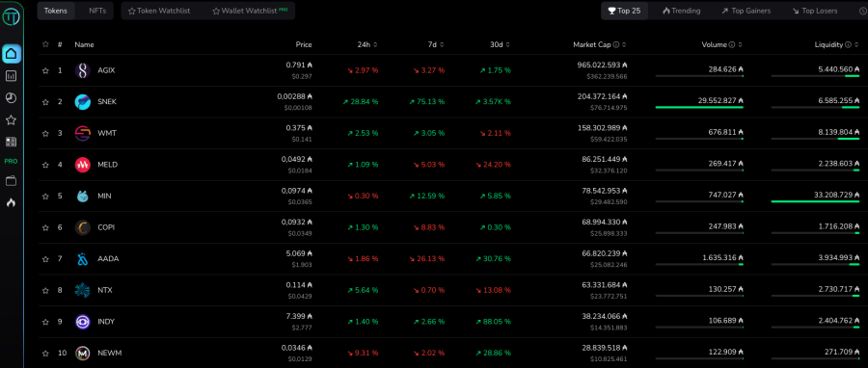Select the Trending tab
The height and width of the screenshot is (368, 868).
coord(682,11)
